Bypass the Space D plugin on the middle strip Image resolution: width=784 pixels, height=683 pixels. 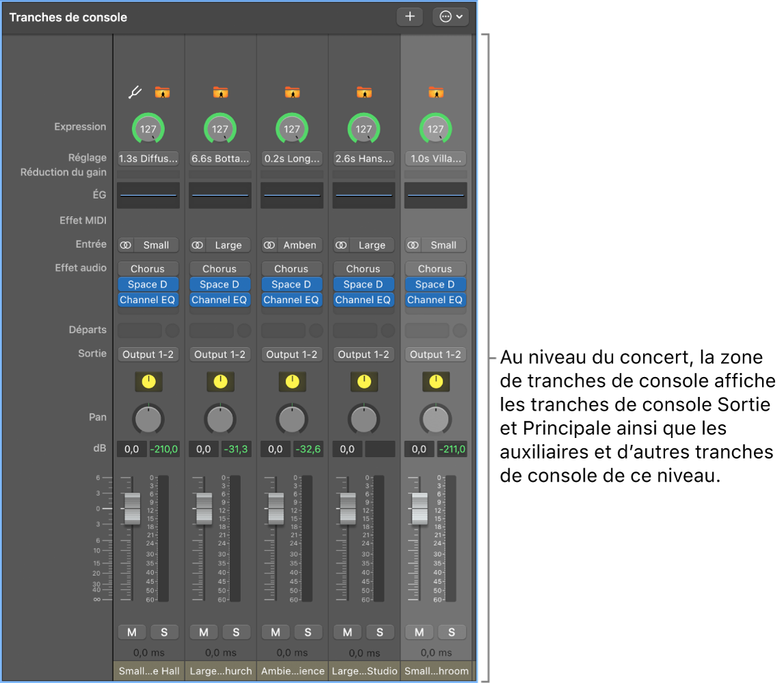pyautogui.click(x=291, y=283)
